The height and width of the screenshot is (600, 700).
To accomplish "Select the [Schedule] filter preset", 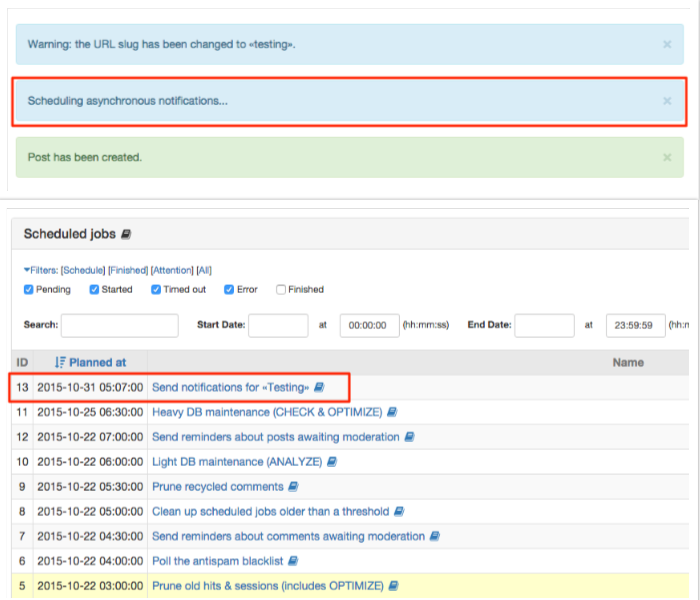I will click(x=83, y=270).
